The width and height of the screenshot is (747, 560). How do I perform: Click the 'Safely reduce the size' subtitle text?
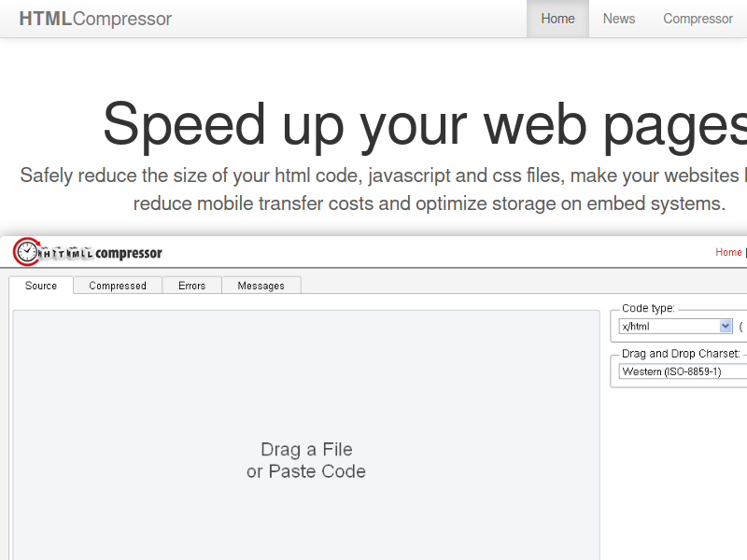tap(382, 189)
